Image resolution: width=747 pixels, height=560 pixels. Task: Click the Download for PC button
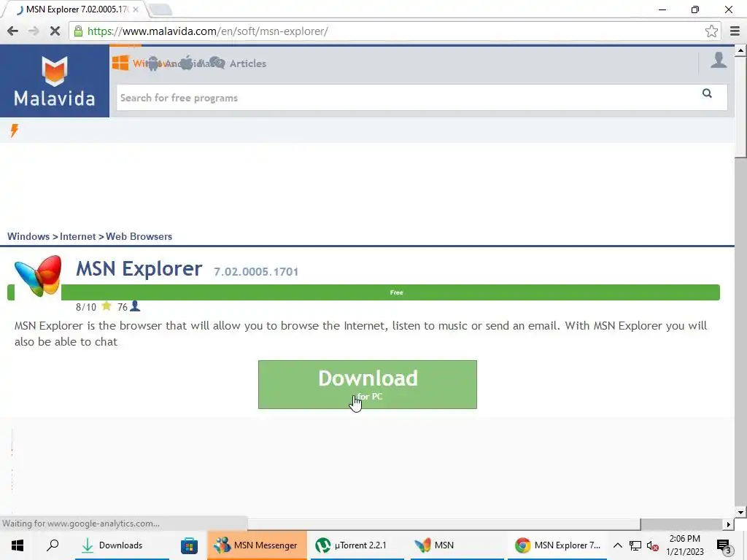(x=368, y=384)
